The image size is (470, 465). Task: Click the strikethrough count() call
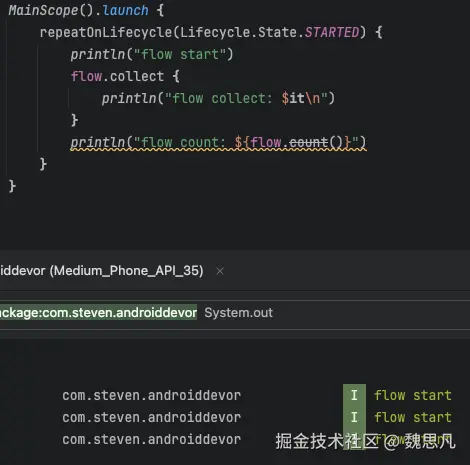[315, 143]
